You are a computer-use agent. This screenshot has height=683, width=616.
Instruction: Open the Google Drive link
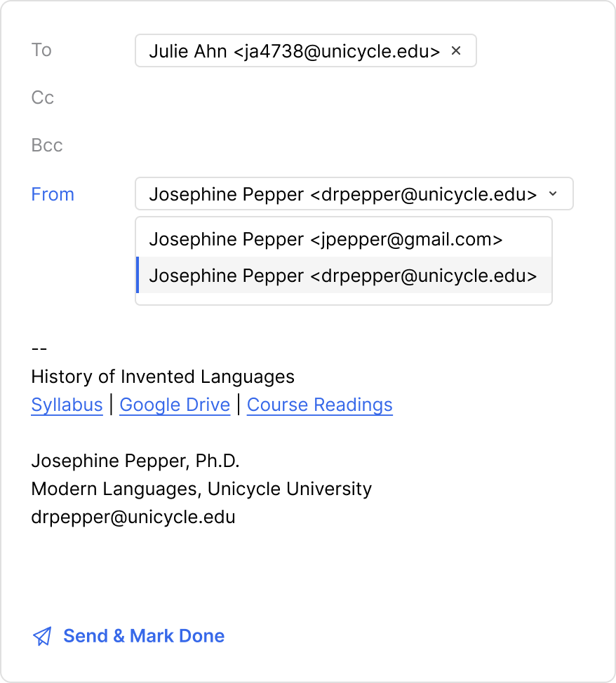175,405
